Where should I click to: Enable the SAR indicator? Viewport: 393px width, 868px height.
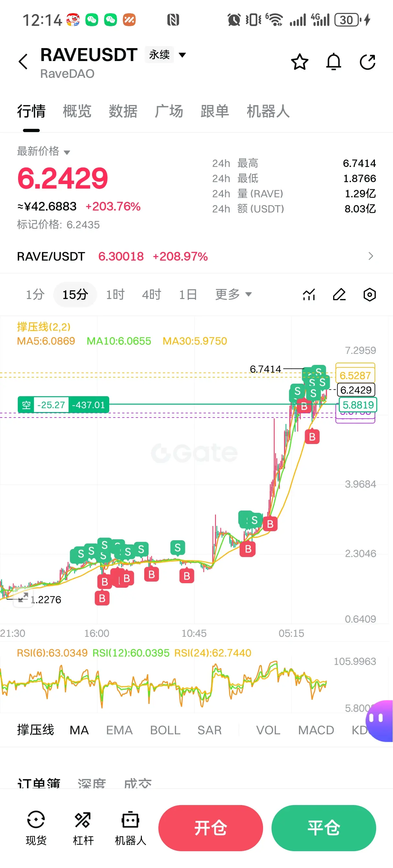click(x=209, y=730)
